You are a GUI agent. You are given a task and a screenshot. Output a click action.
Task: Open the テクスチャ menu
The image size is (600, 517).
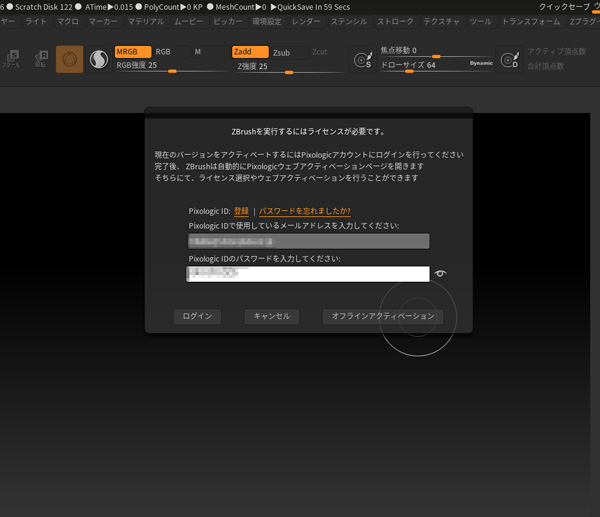coord(442,22)
